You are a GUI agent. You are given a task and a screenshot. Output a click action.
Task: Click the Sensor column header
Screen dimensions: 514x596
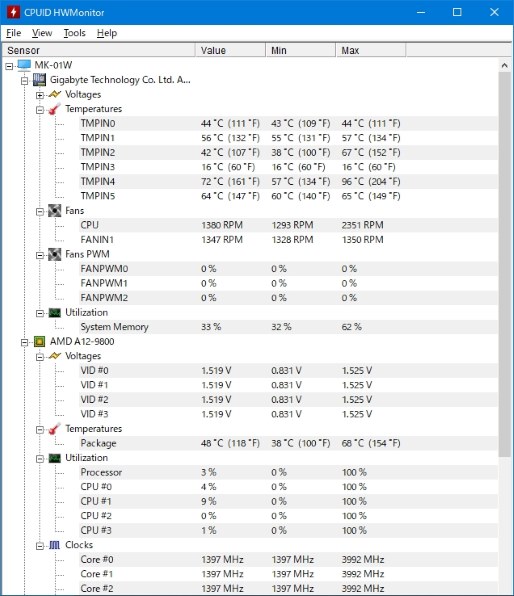99,50
